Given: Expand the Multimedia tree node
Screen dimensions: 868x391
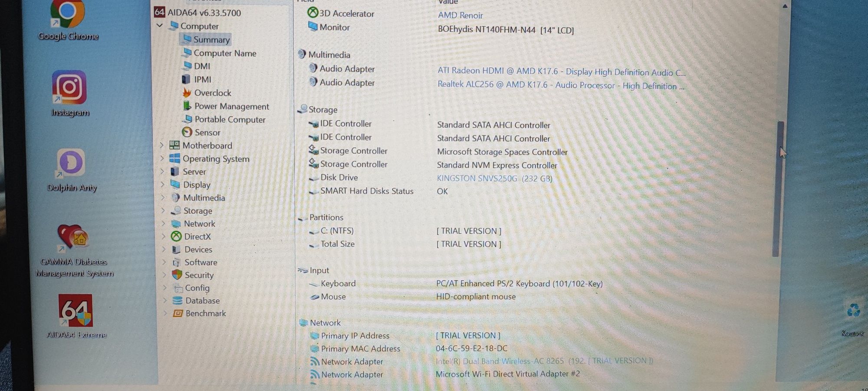Looking at the screenshot, I should [163, 198].
